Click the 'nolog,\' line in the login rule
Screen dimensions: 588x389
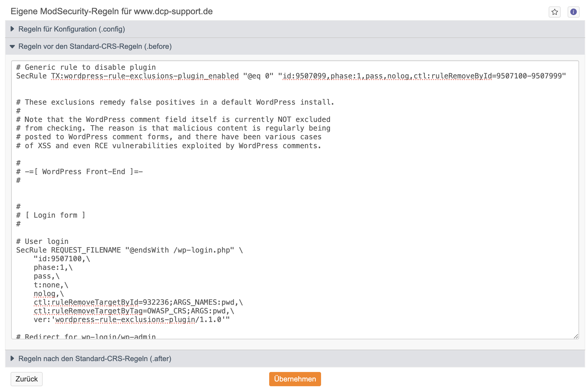point(49,294)
